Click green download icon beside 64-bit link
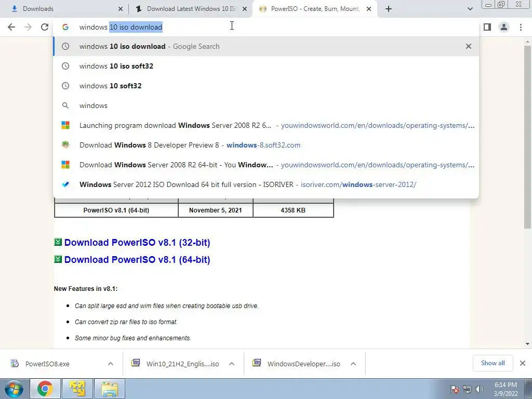Image resolution: width=532 pixels, height=399 pixels. pos(58,259)
